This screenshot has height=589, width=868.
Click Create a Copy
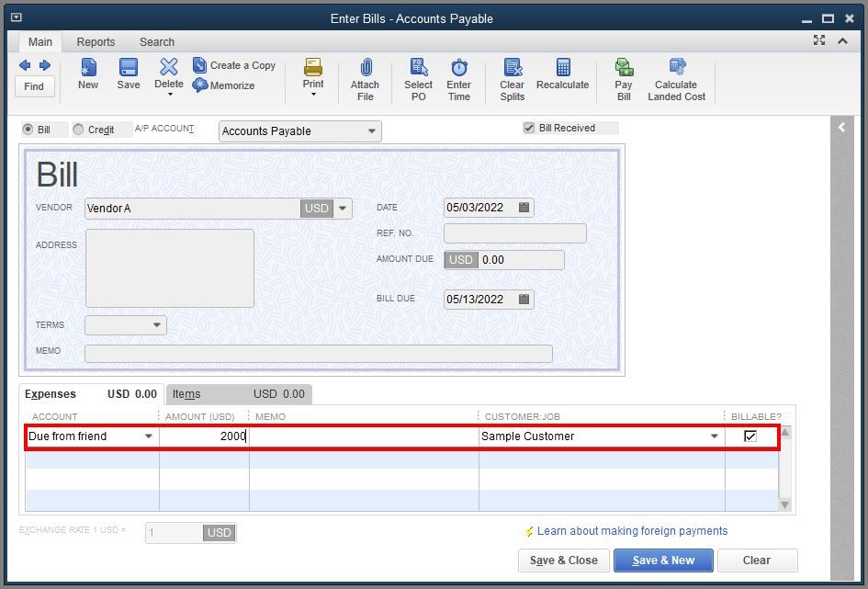(233, 65)
